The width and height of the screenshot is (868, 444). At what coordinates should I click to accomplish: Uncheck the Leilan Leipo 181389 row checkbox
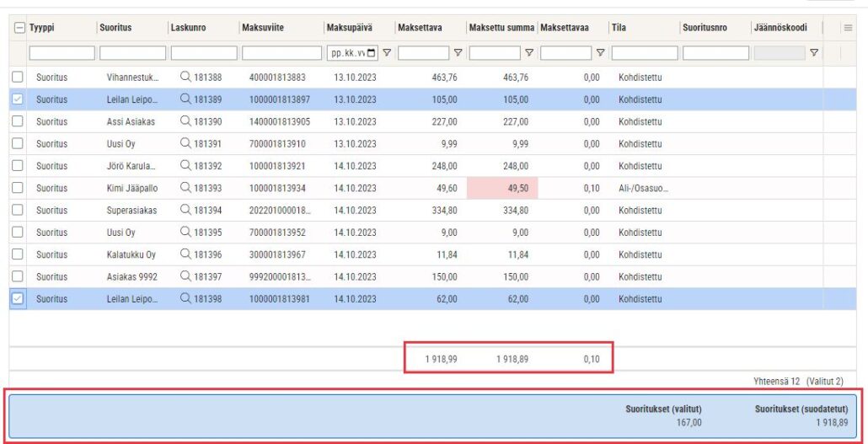[x=18, y=99]
